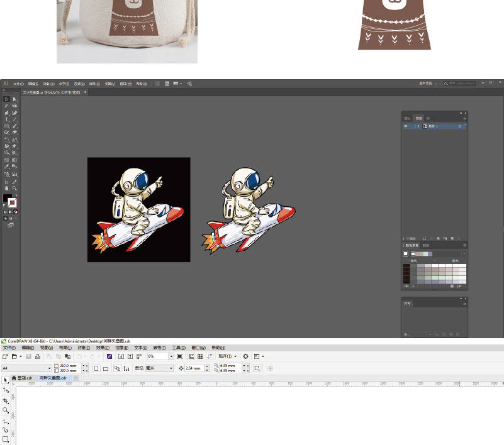This screenshot has height=445, width=504.
Task: Add new CorelDRAW document tab with plus
Action: click(76, 378)
